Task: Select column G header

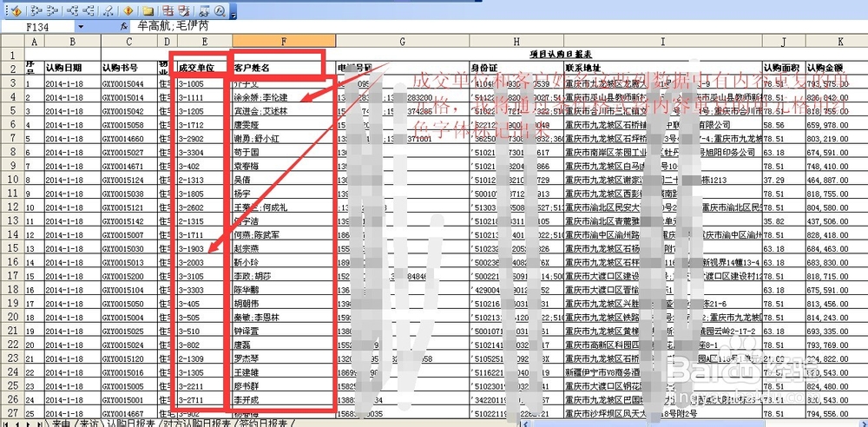Action: click(403, 41)
